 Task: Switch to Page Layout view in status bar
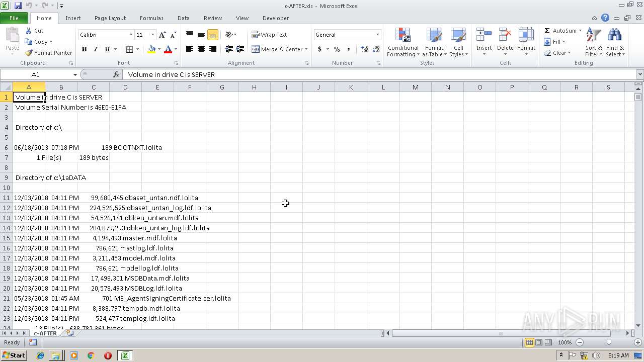(x=539, y=342)
